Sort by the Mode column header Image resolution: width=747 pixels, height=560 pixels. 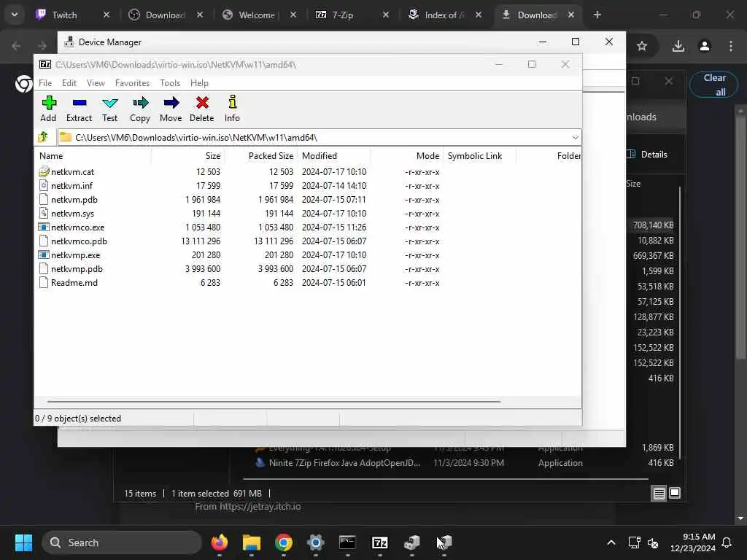pyautogui.click(x=407, y=156)
